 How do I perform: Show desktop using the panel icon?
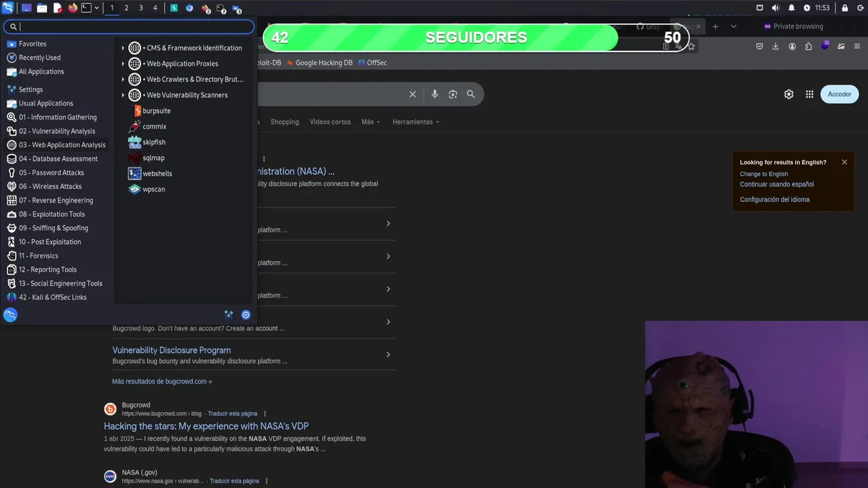[x=26, y=8]
